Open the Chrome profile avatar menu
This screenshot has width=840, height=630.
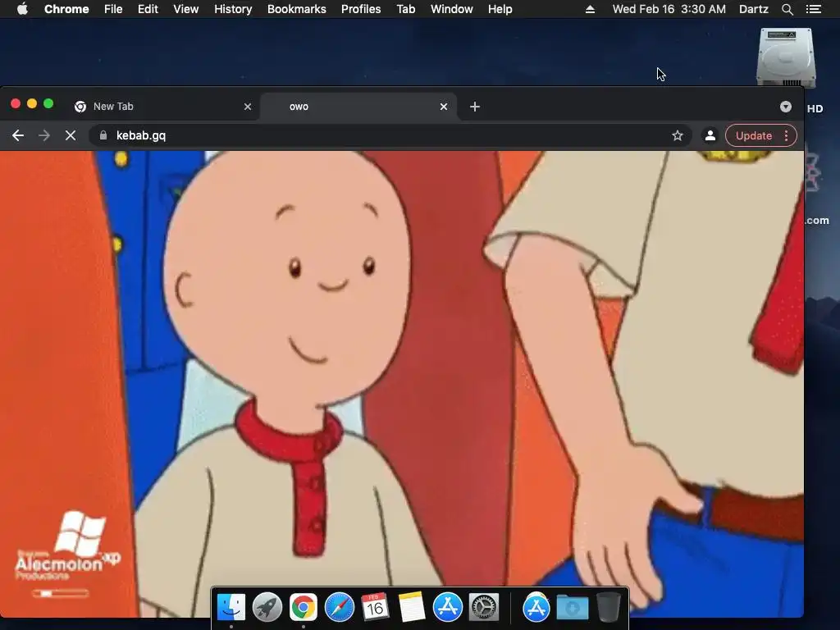click(x=710, y=135)
